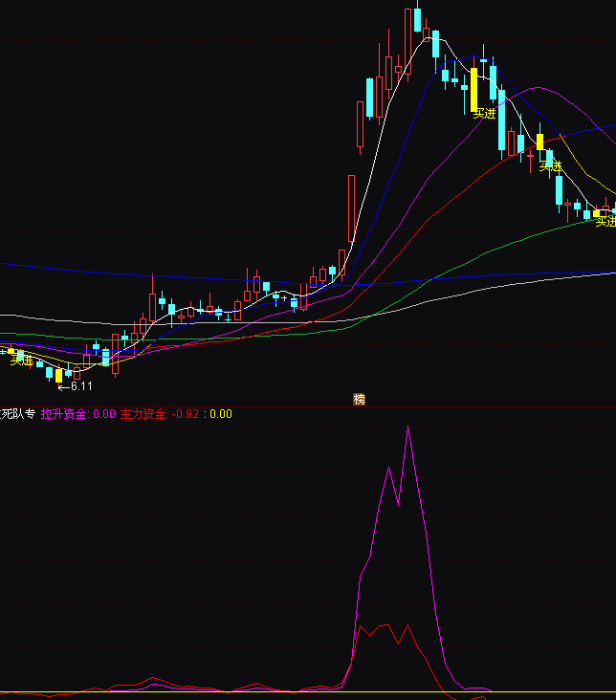Image resolution: width=616 pixels, height=700 pixels.
Task: Click the magenta 0.00 value after 拉升资金
Action: (104, 415)
